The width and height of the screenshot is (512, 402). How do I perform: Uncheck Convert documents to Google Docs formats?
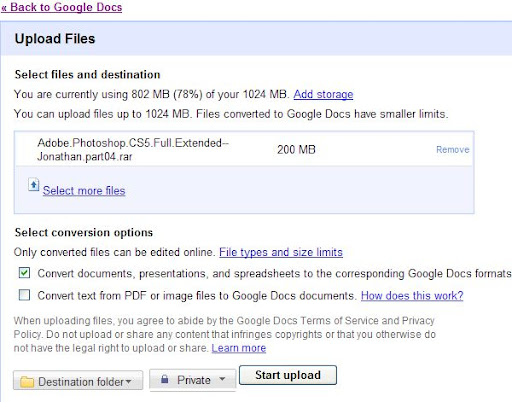[x=24, y=273]
